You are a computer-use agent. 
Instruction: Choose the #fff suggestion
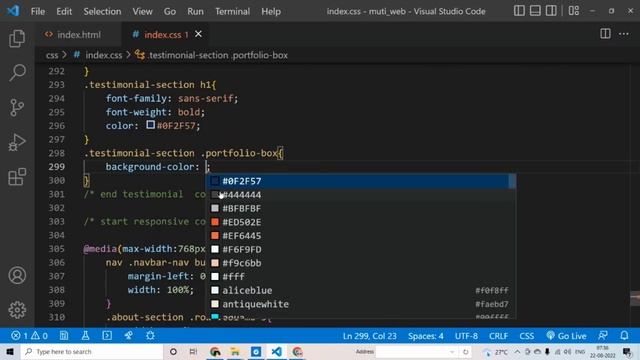(360, 277)
